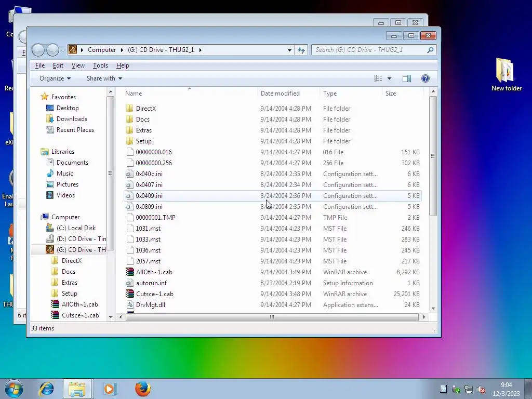
Task: Click (G:) CD Drive breadcrumb segment
Action: pos(161,50)
